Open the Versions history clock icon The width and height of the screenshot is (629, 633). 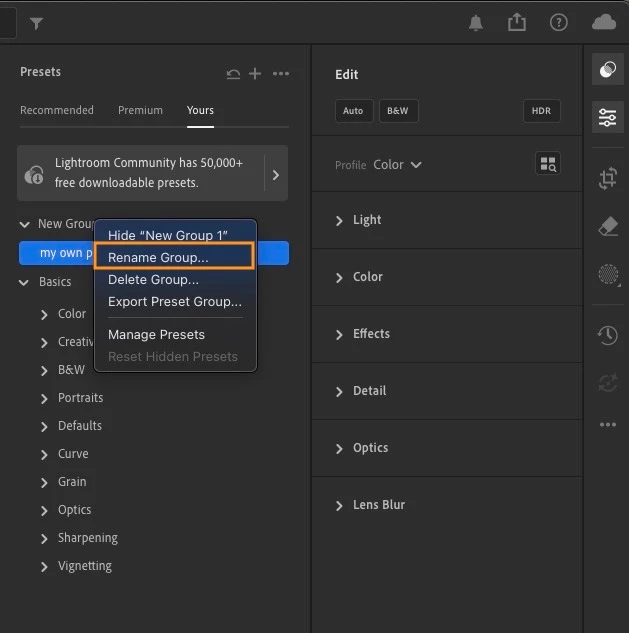pos(608,335)
